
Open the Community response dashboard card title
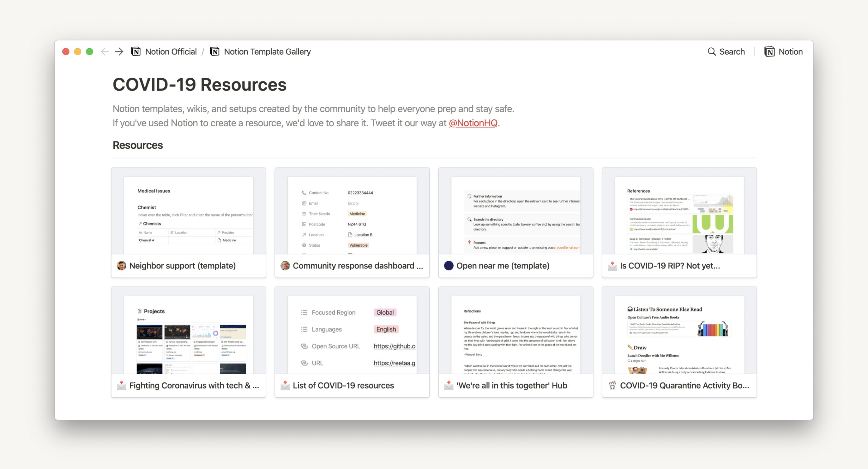click(358, 265)
